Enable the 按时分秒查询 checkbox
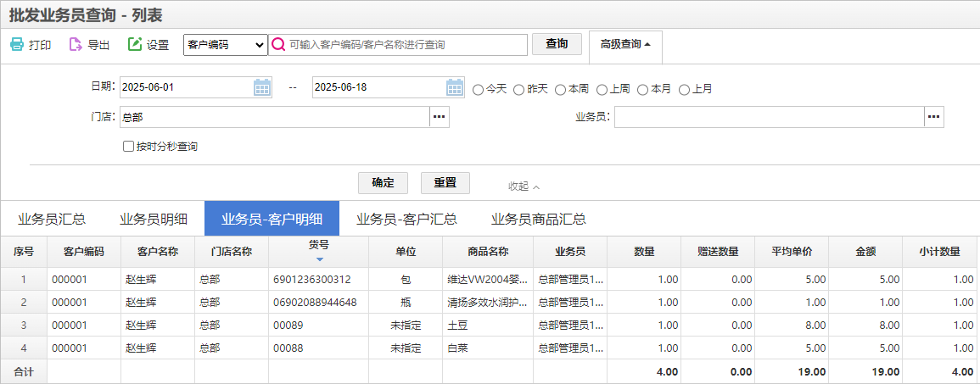980x384 pixels. [x=128, y=147]
